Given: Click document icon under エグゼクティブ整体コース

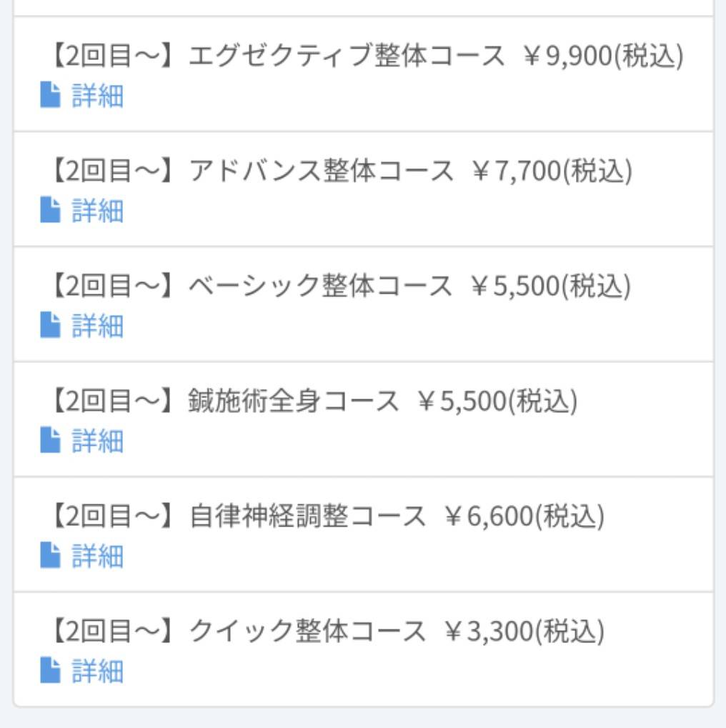Looking at the screenshot, I should click(50, 95).
